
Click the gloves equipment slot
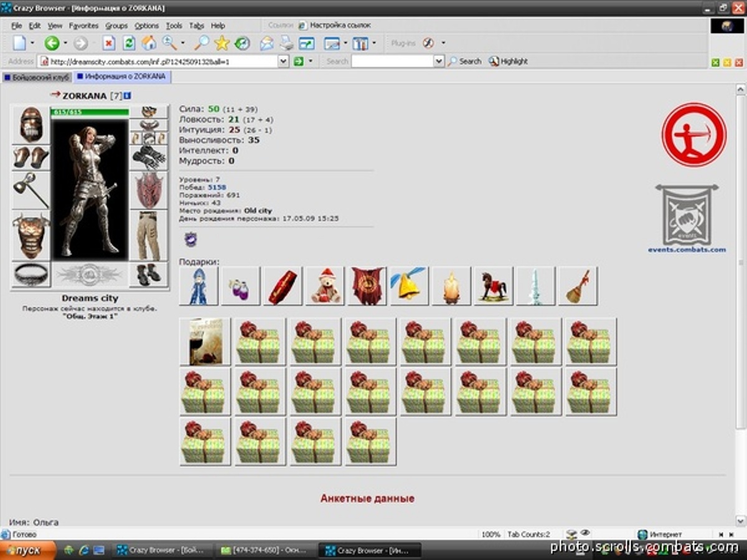click(x=149, y=158)
